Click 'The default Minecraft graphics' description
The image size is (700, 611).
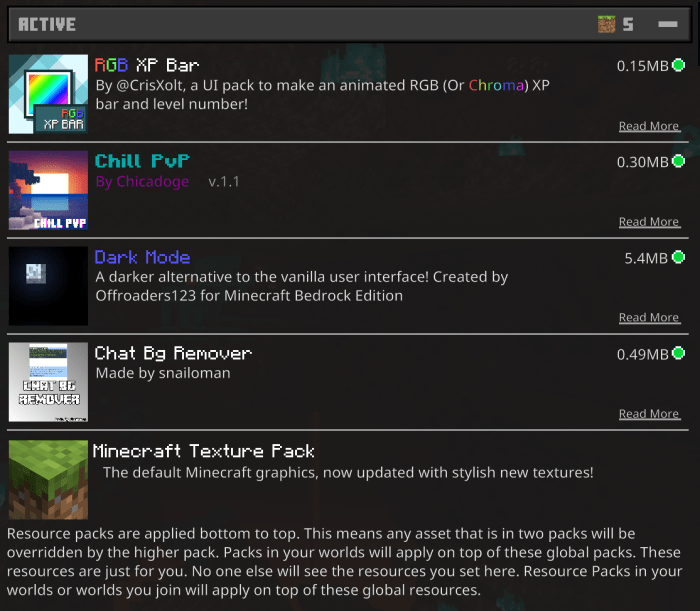pos(348,472)
